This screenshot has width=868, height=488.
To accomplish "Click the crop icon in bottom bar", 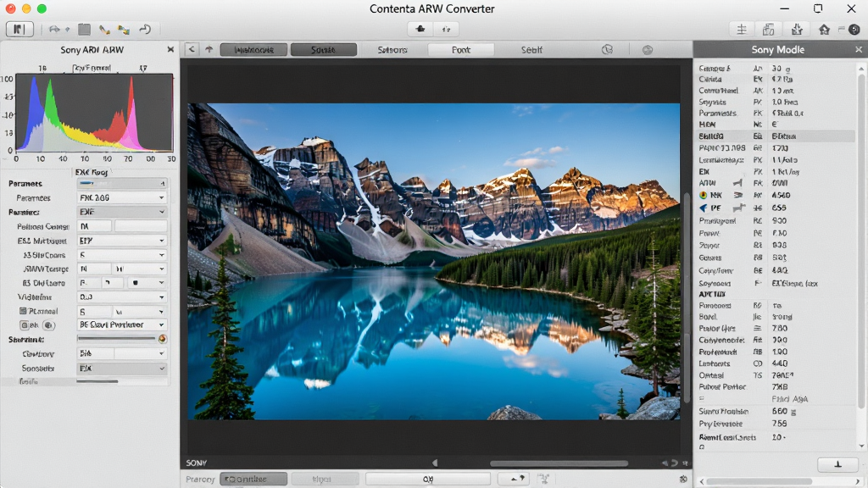I will (x=543, y=479).
